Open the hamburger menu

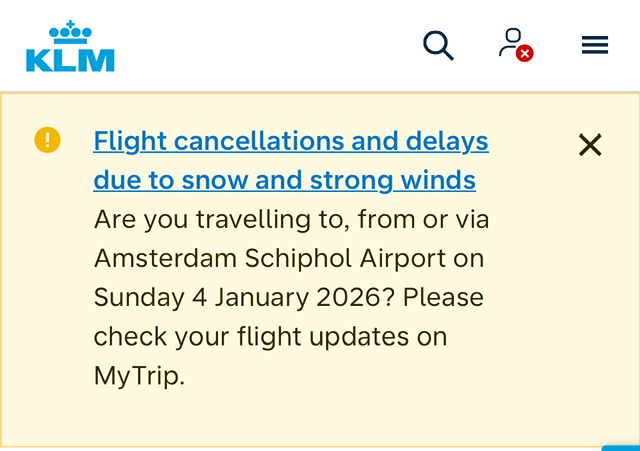(x=595, y=45)
